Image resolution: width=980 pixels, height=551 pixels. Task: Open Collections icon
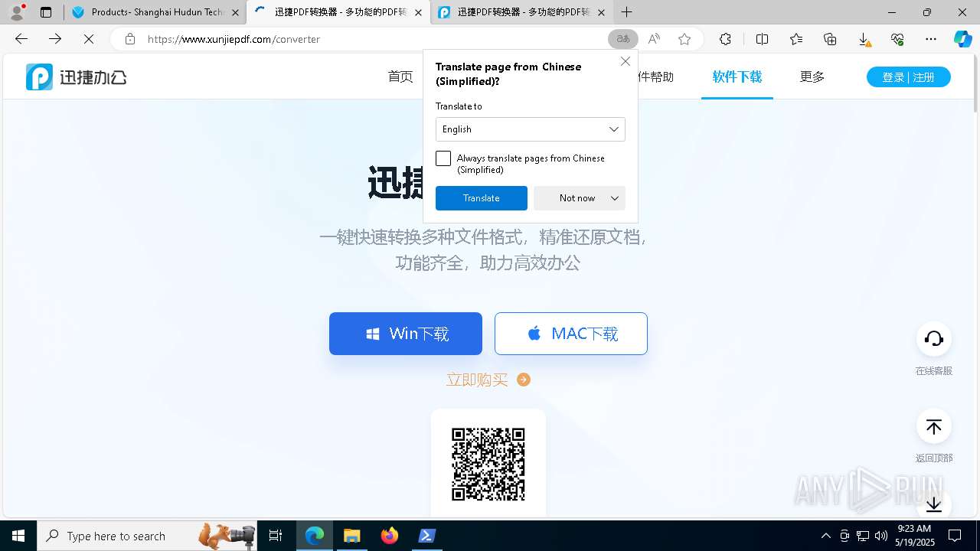(x=830, y=39)
